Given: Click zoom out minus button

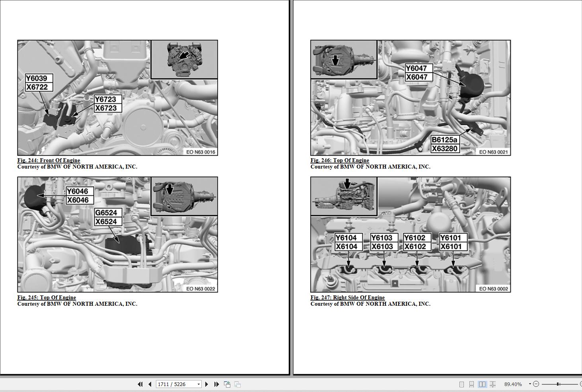Looking at the screenshot, I should click(536, 384).
